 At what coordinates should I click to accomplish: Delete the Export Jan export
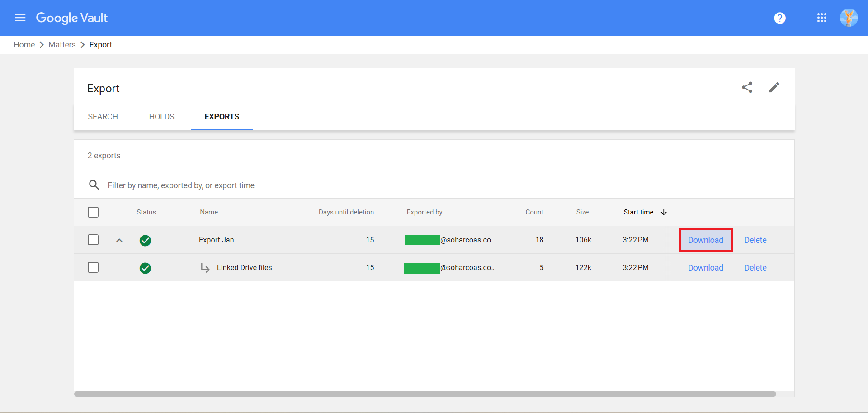(x=755, y=240)
